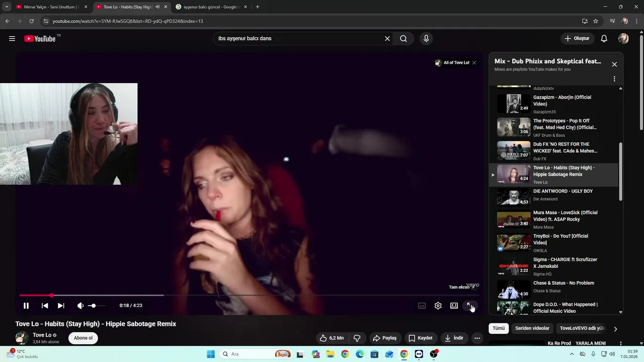Play Gazapizm - Aborjin from the playlist
This screenshot has width=644, height=362.
click(553, 104)
